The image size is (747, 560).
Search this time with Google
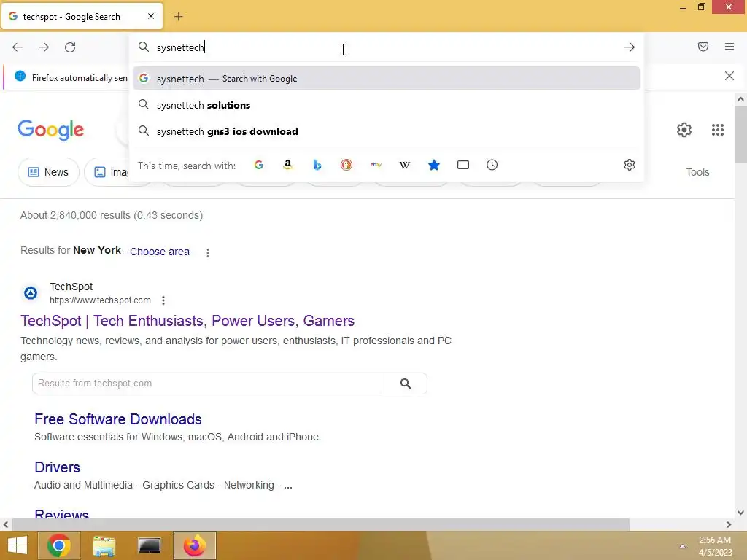(259, 165)
